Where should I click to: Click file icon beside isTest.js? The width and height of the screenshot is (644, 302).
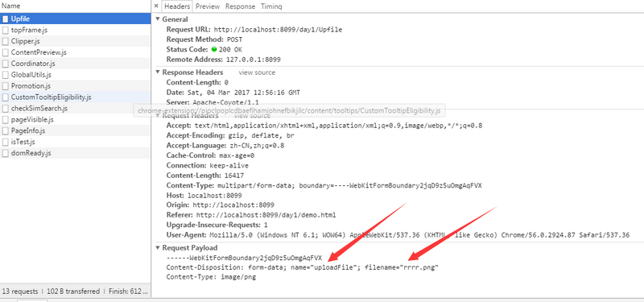coord(6,142)
